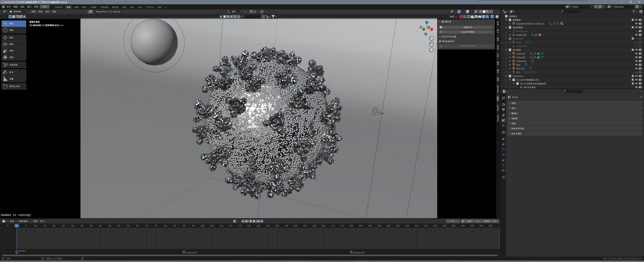Open the Tool properties tab icon
The image size is (644, 262).
[x=503, y=98]
